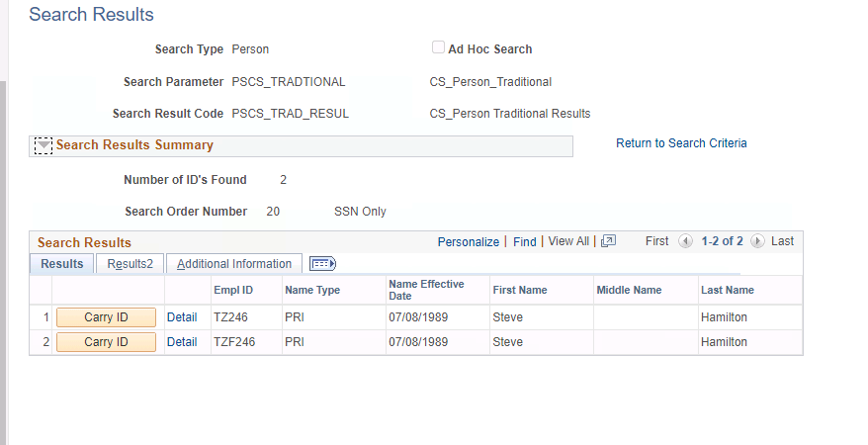Click the next row arrow icon
Viewport: 868px width, 445px height.
[757, 241]
